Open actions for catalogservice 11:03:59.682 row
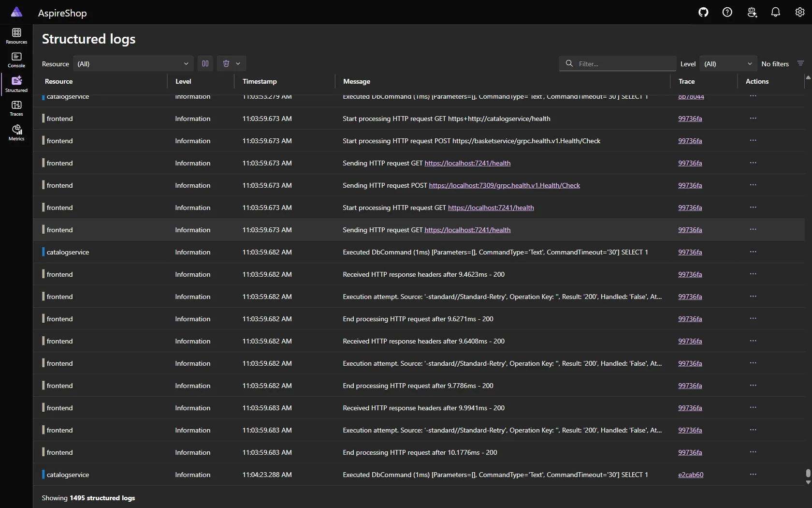 [753, 252]
